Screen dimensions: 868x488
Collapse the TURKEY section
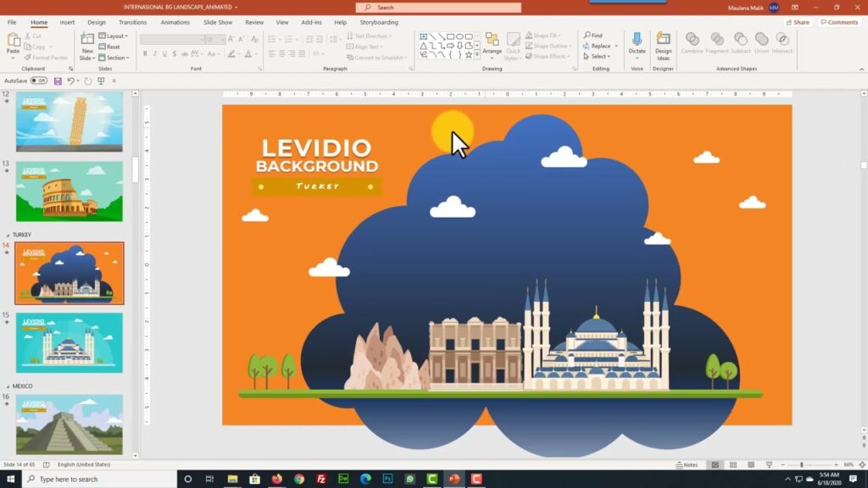[x=8, y=236]
